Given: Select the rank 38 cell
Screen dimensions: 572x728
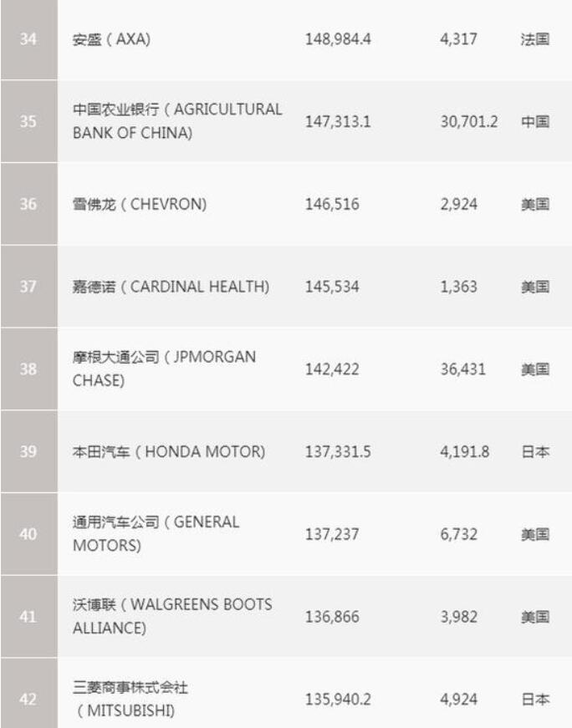Looking at the screenshot, I should (28, 369).
